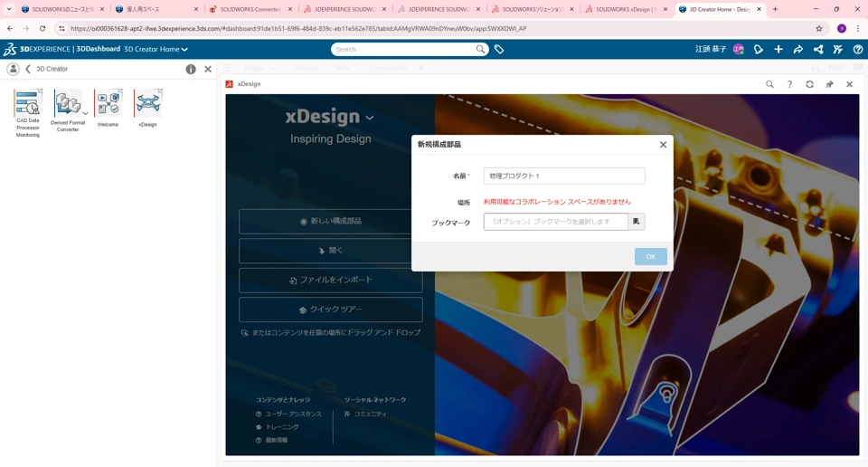
Task: Click the site information icon in address bar
Action: [x=61, y=28]
